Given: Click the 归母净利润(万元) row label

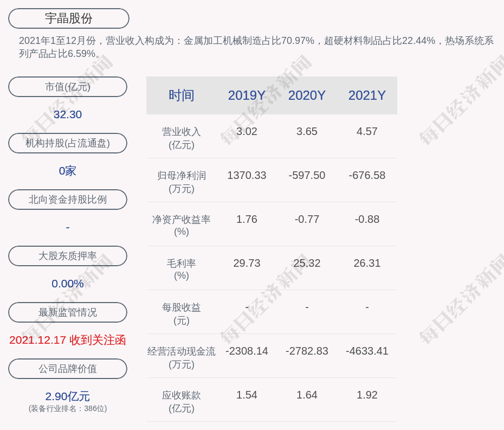Looking at the screenshot, I should pos(182,182).
